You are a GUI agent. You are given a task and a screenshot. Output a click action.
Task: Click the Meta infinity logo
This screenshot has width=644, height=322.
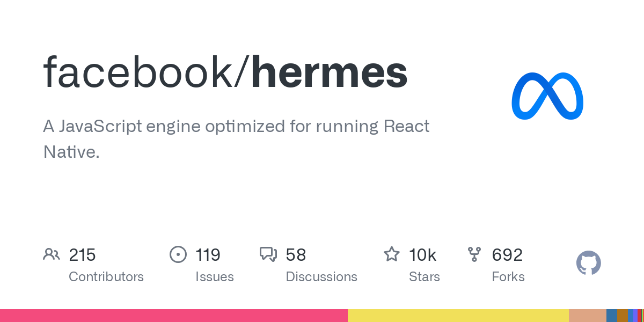click(547, 96)
